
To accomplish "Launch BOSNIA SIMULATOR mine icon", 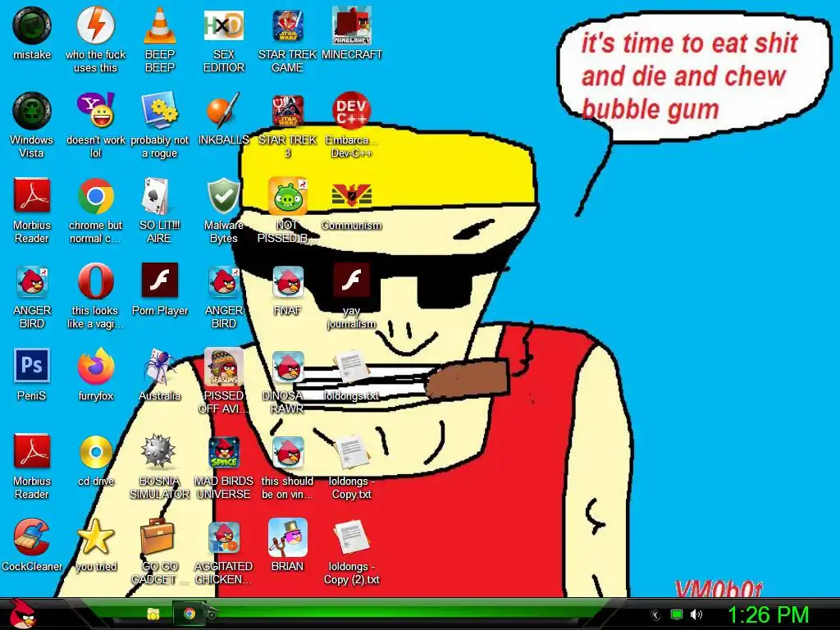I will pyautogui.click(x=160, y=453).
